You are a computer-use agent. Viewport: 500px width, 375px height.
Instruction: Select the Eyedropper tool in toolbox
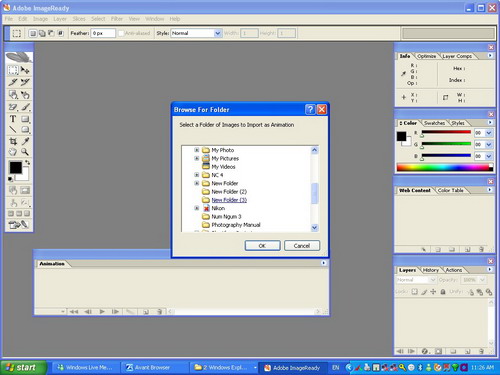point(25,141)
